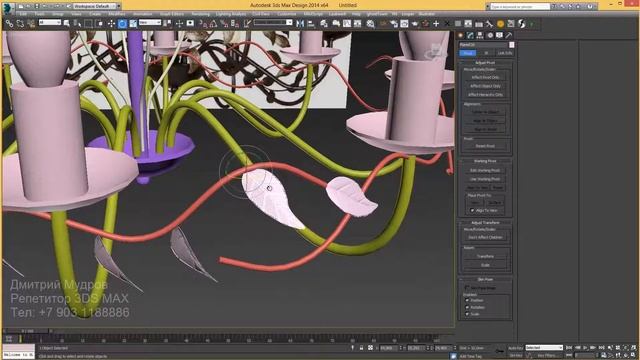This screenshot has height=360, width=640.
Task: Click the Key Filters button
Action: (x=547, y=356)
